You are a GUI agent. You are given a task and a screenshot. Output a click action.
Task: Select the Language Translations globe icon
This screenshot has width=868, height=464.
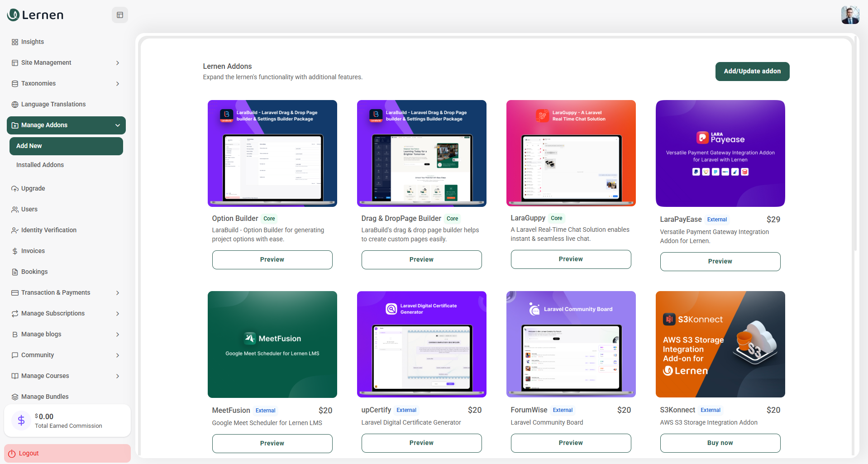click(15, 104)
